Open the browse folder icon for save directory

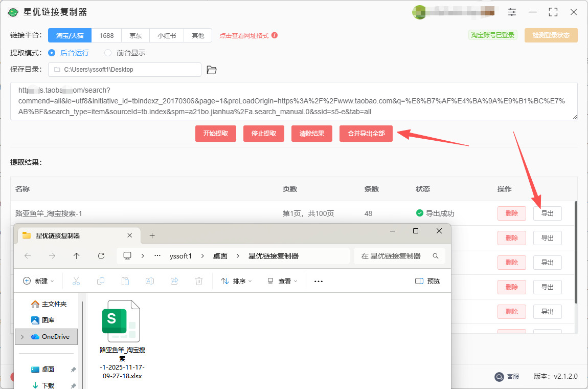click(212, 70)
